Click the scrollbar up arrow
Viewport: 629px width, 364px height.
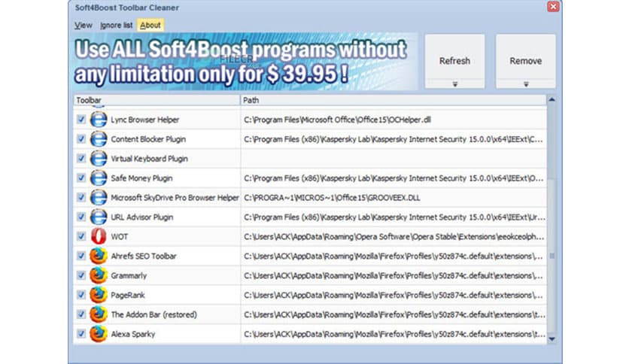click(552, 100)
